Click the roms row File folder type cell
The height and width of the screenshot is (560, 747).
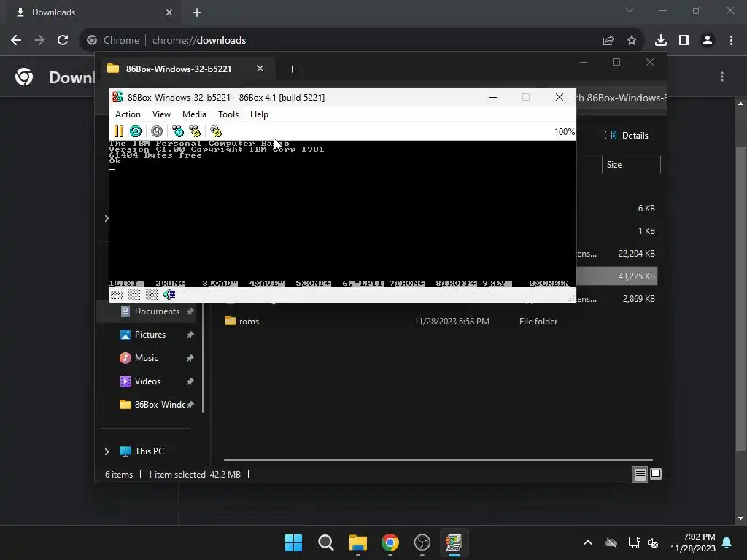[538, 322]
